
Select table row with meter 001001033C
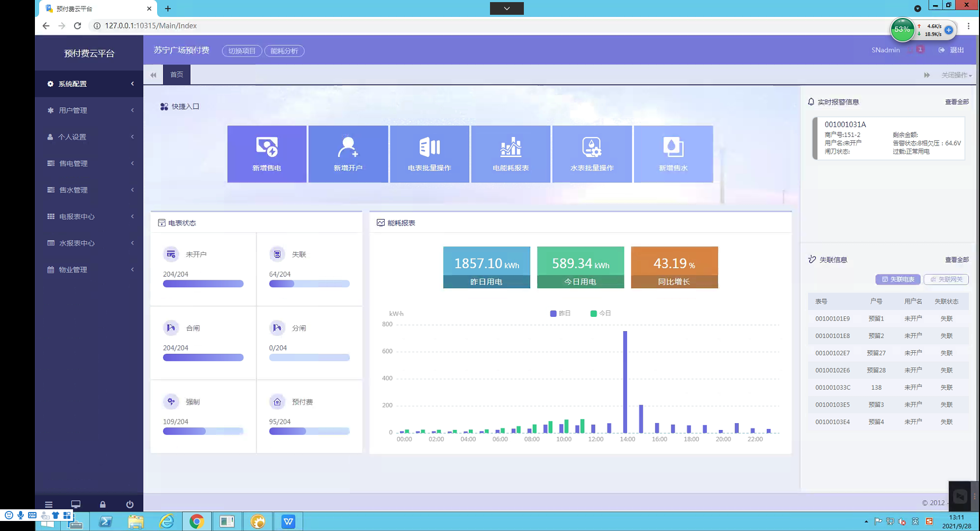coord(888,387)
